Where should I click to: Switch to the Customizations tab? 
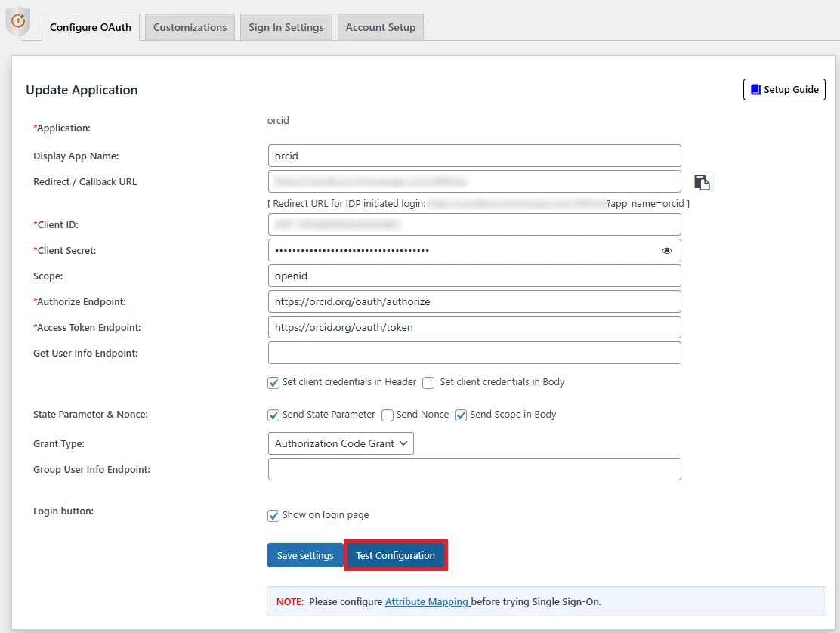point(189,26)
